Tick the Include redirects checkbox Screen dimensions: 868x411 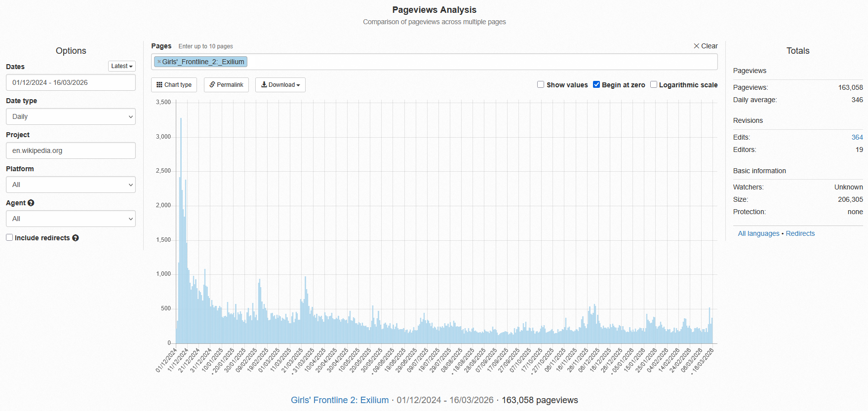(x=9, y=237)
